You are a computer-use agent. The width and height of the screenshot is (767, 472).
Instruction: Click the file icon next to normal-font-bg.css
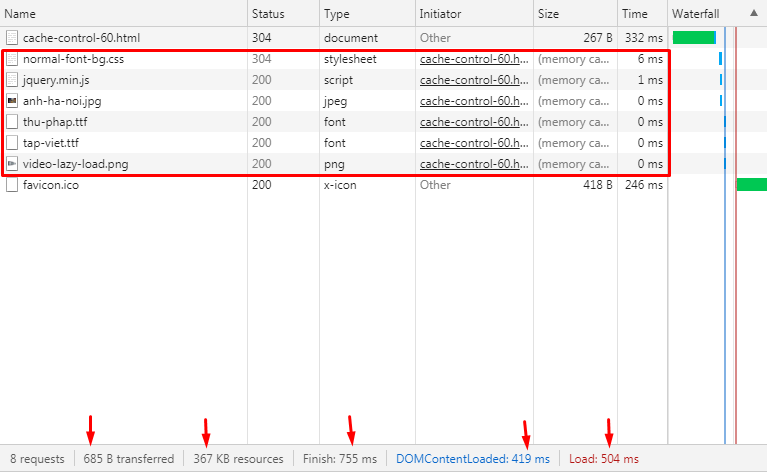pyautogui.click(x=12, y=59)
